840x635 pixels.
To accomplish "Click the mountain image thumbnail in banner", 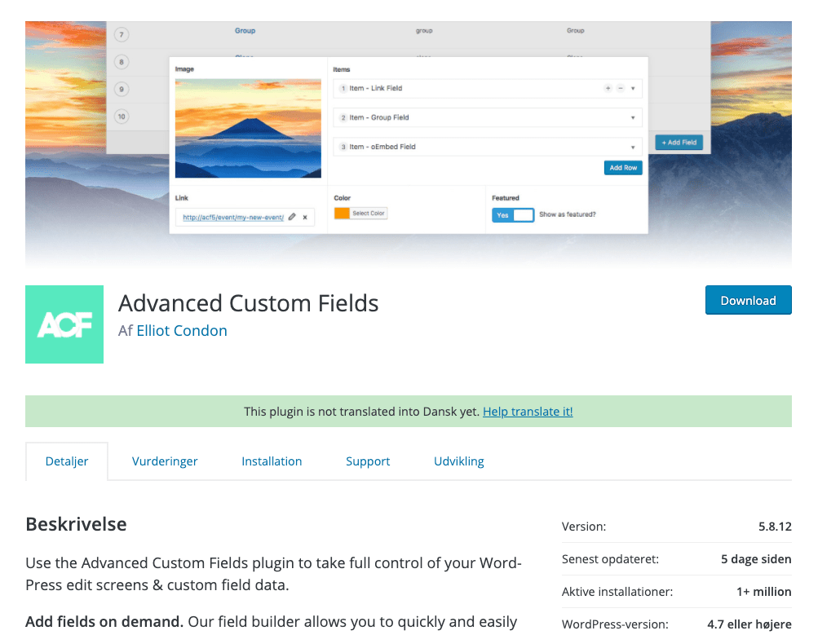I will [248, 129].
